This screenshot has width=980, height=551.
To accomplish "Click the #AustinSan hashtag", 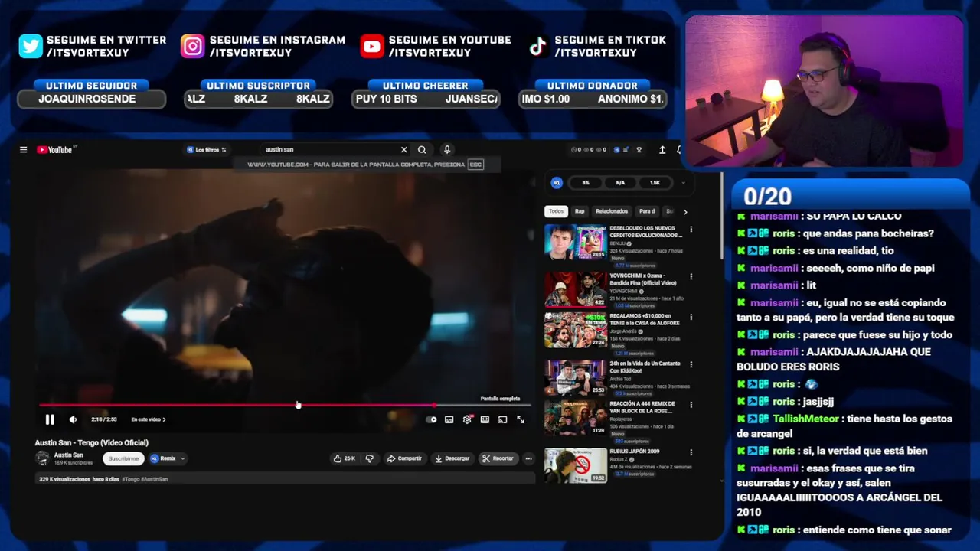I will point(155,479).
